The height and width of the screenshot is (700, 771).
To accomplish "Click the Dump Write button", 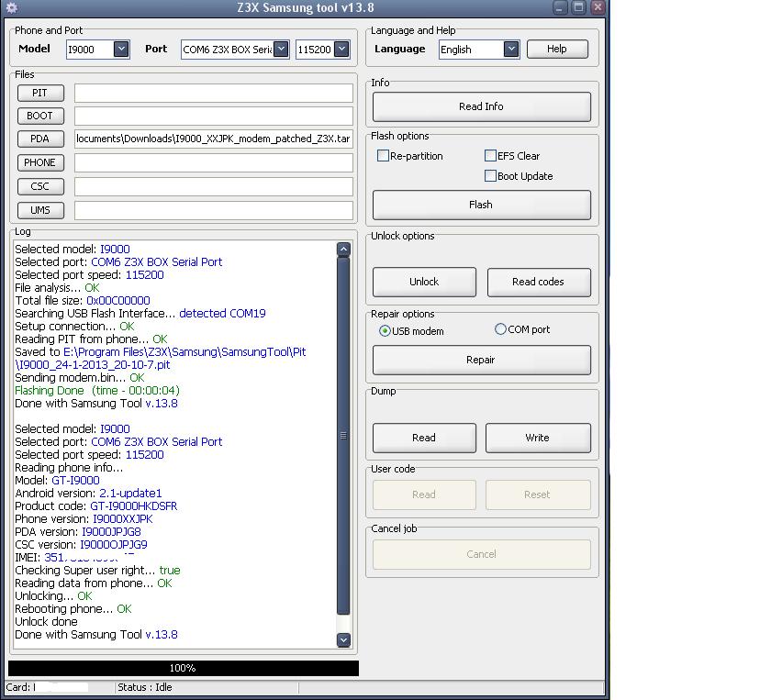I will point(538,438).
